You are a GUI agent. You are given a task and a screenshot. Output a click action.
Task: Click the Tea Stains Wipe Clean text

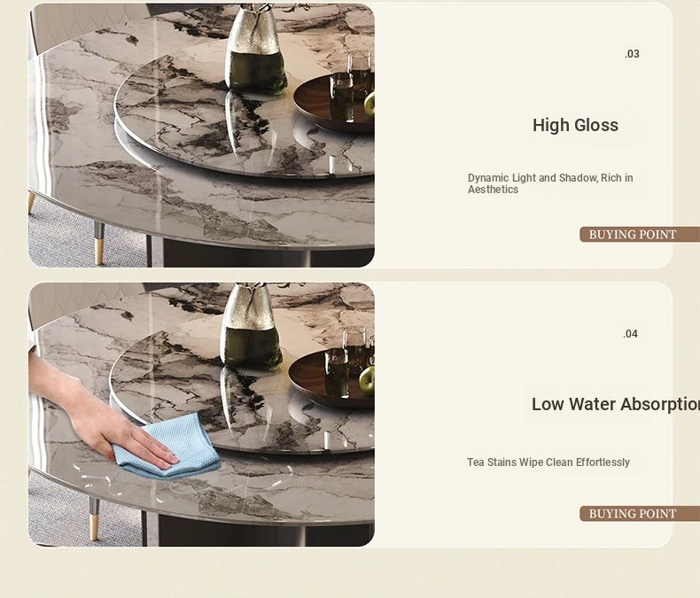(548, 462)
